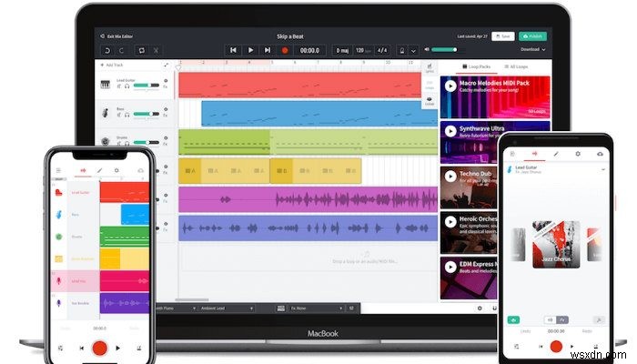Open the gear settings tab on iPhone
The image size is (637, 364).
pos(116,170)
